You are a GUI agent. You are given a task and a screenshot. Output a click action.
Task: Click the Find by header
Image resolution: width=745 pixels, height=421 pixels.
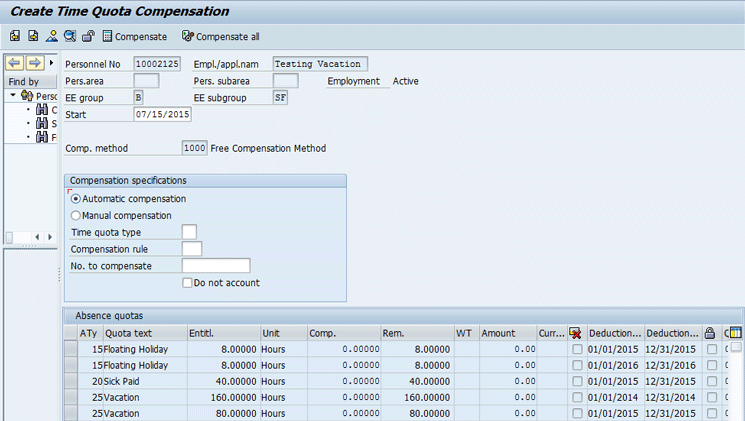30,81
